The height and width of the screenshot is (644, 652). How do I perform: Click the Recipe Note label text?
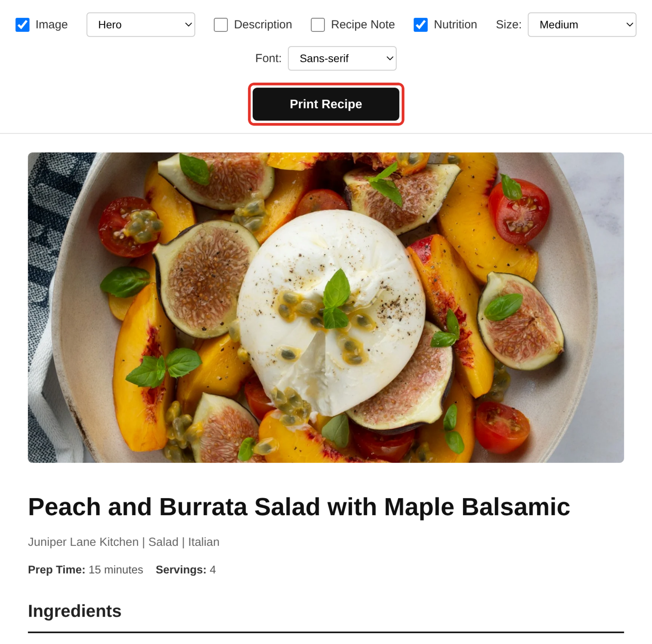click(363, 25)
